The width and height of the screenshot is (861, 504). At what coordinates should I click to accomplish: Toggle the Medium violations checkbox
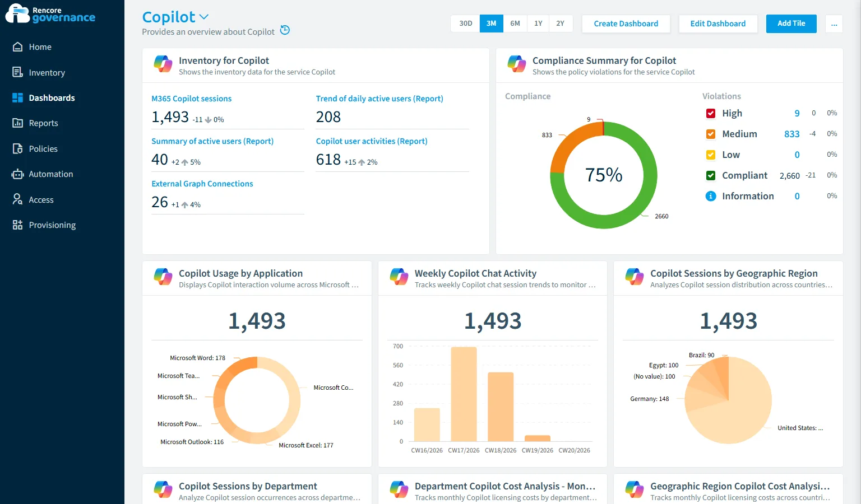click(x=711, y=134)
